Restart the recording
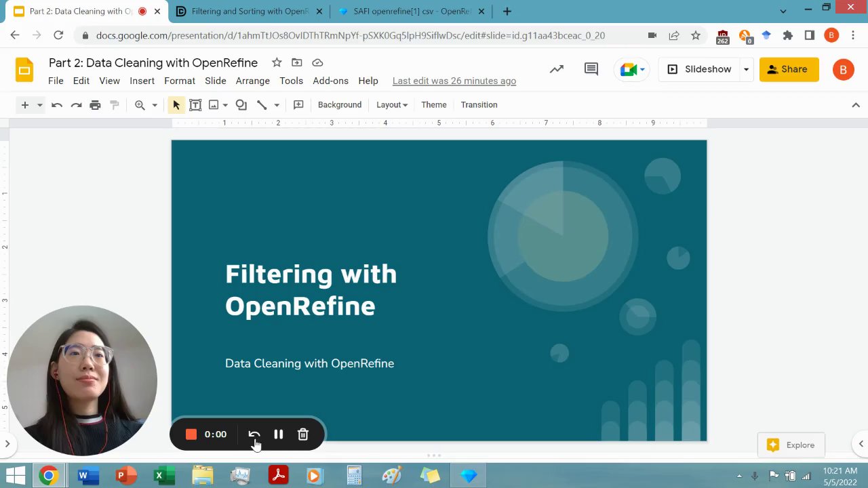 point(254,434)
